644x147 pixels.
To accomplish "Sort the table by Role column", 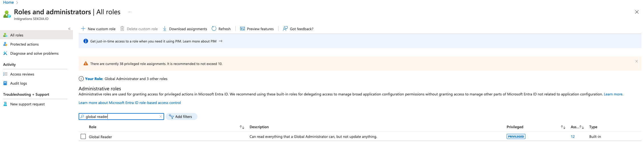I will pyautogui.click(x=242, y=127).
